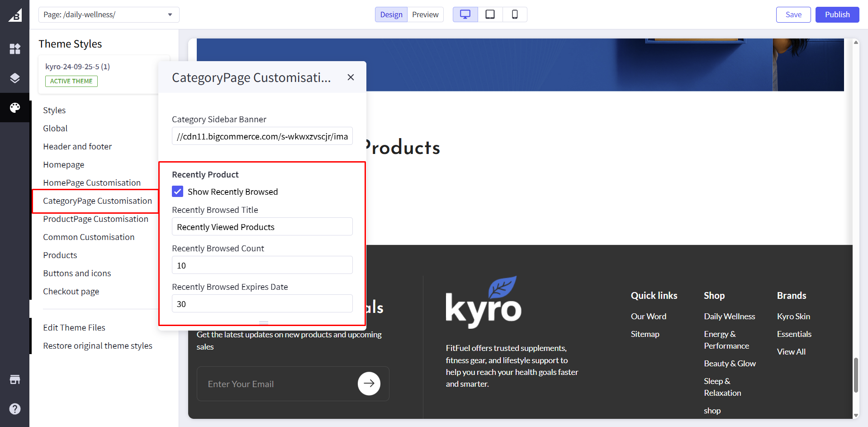Open the storefront icon in sidebar

pyautogui.click(x=15, y=379)
